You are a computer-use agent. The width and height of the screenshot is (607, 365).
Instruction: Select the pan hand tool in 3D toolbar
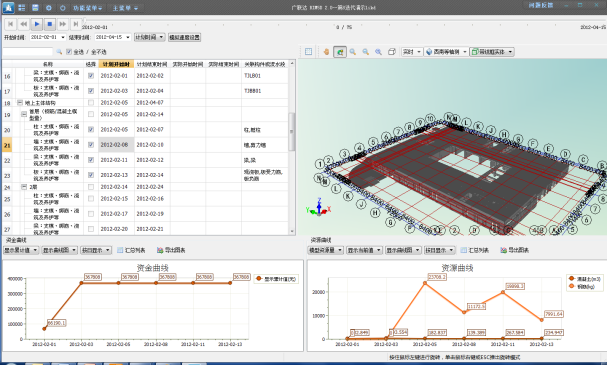[326, 52]
